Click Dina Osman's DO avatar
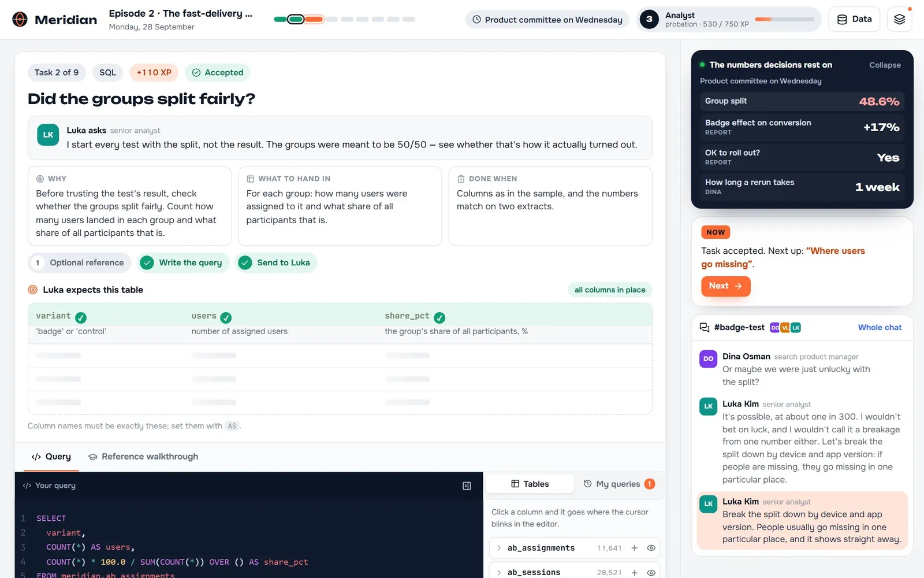 tap(709, 359)
